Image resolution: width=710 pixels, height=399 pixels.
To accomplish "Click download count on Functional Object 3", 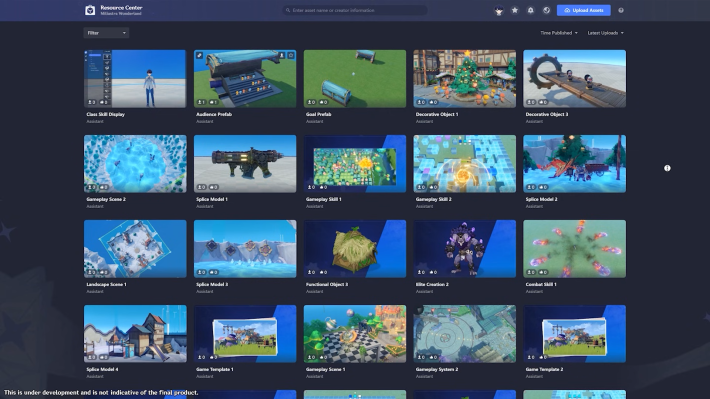I will [x=311, y=272].
